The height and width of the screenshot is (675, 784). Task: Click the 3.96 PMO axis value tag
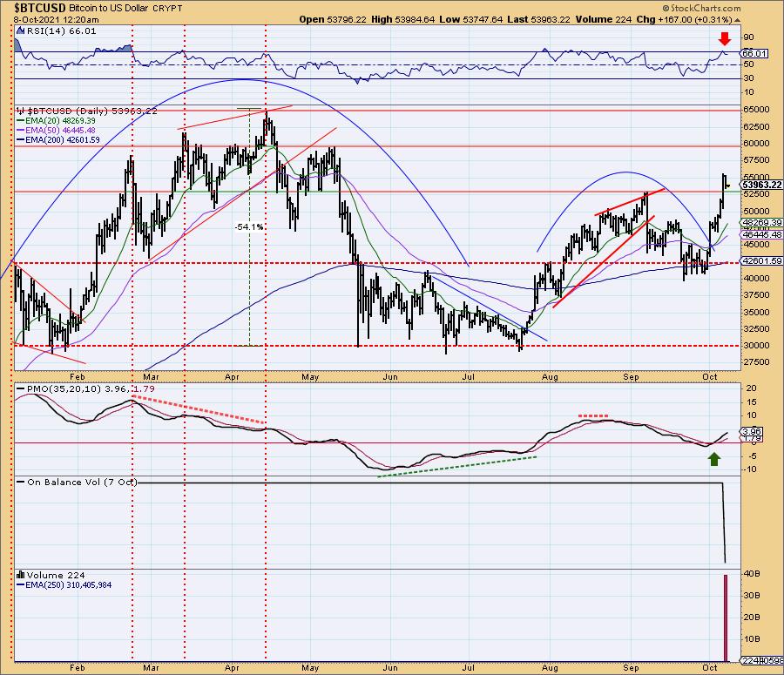click(753, 431)
